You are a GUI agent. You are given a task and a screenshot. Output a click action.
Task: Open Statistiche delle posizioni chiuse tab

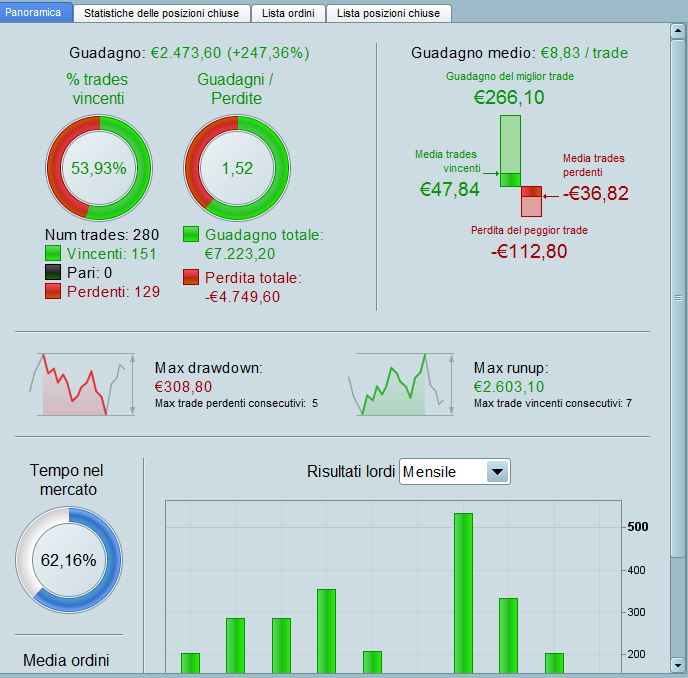(x=161, y=13)
